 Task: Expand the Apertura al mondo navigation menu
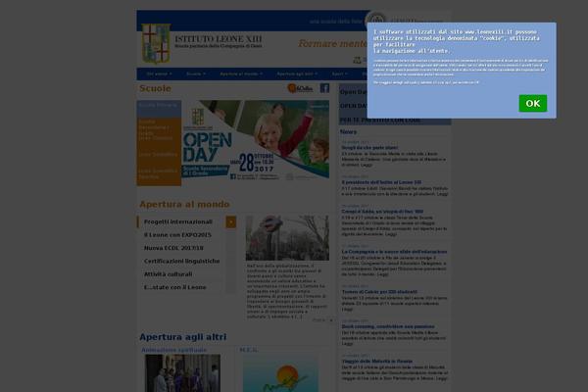[241, 73]
